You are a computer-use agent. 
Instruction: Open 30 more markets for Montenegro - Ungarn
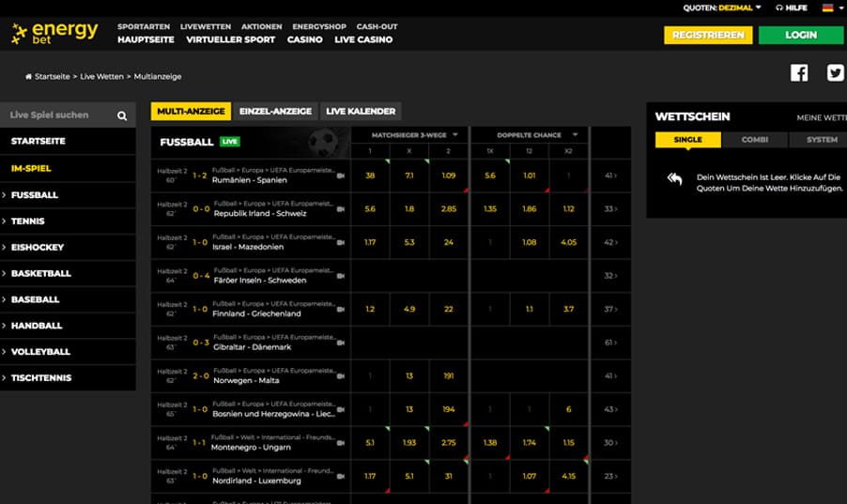pos(610,443)
